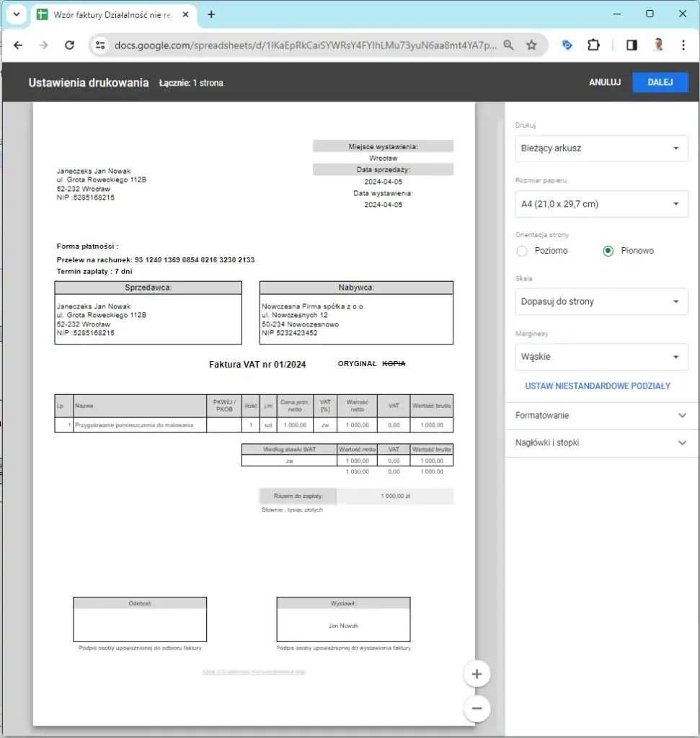
Task: Open the browser extensions puzzle icon
Action: (x=593, y=45)
